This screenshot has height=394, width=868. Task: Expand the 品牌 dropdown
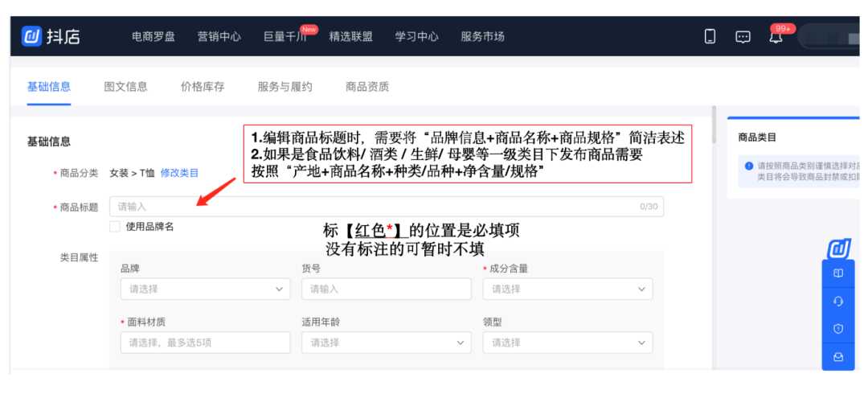pos(206,289)
